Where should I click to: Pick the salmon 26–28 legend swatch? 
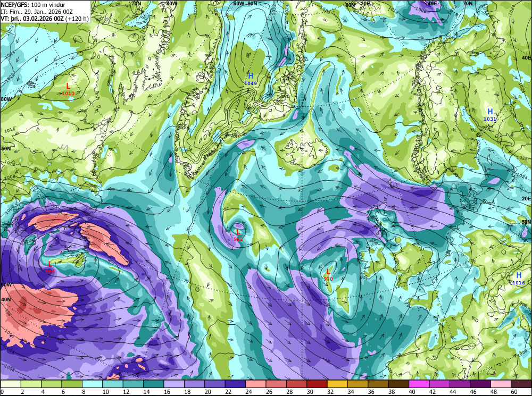click(276, 384)
